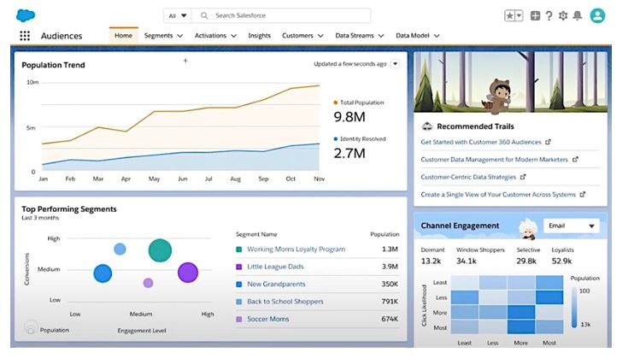Open the Customers tab
Viewport: 628px width, 364px height.
pos(297,36)
